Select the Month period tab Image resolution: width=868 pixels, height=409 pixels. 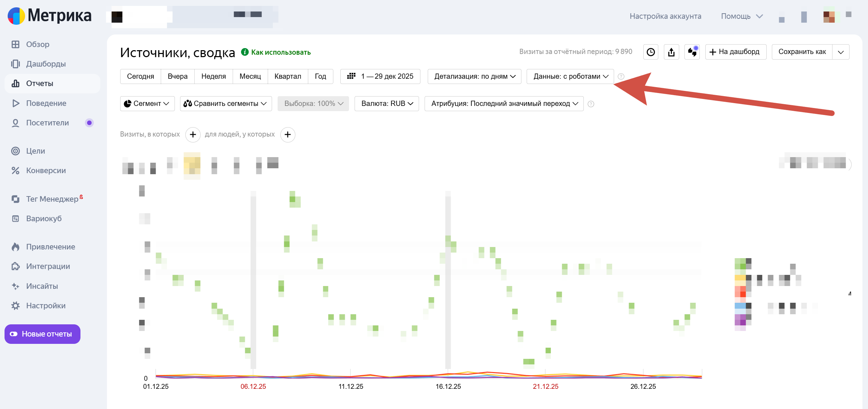(250, 76)
